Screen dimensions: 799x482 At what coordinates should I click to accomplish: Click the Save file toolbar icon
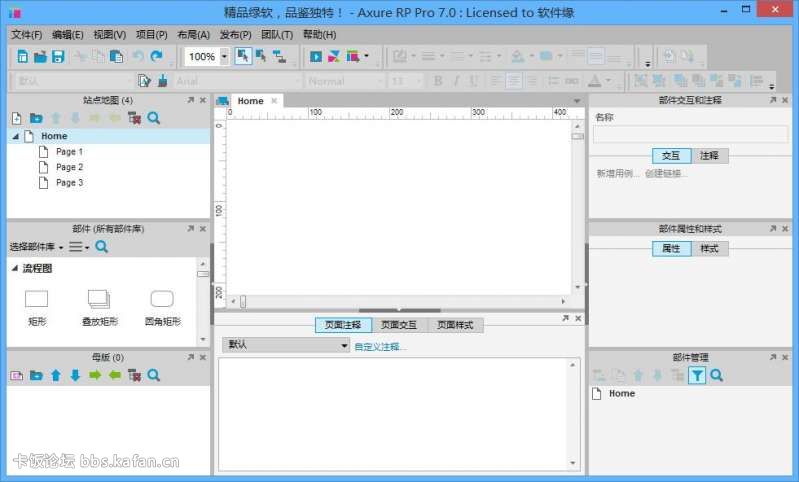click(58, 57)
